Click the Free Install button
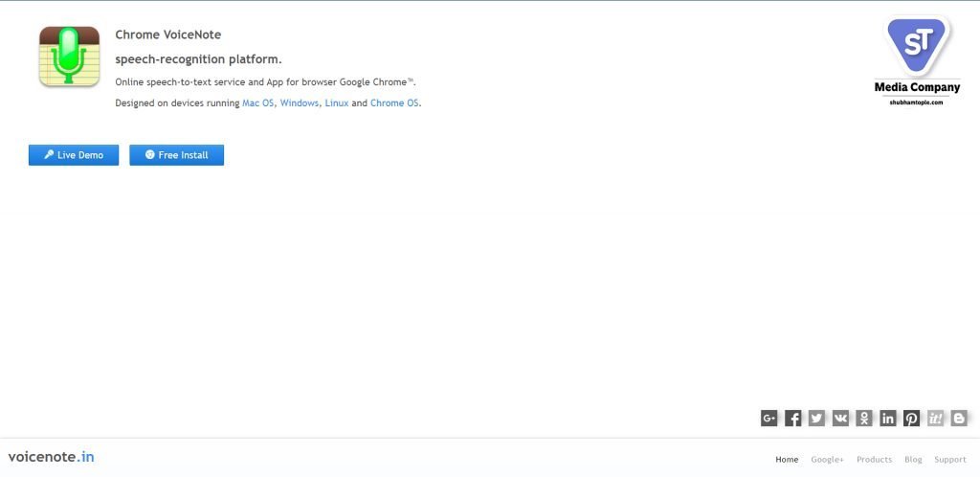980x477 pixels. (176, 155)
